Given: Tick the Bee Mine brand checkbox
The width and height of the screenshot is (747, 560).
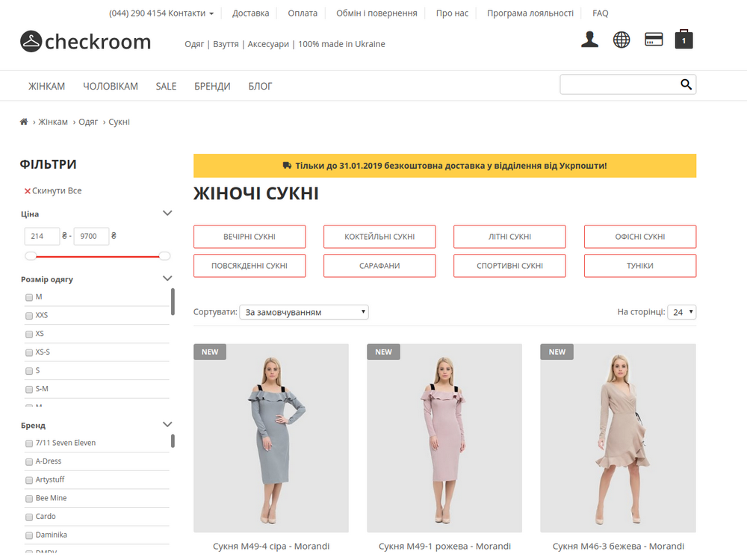Looking at the screenshot, I should pyautogui.click(x=29, y=498).
